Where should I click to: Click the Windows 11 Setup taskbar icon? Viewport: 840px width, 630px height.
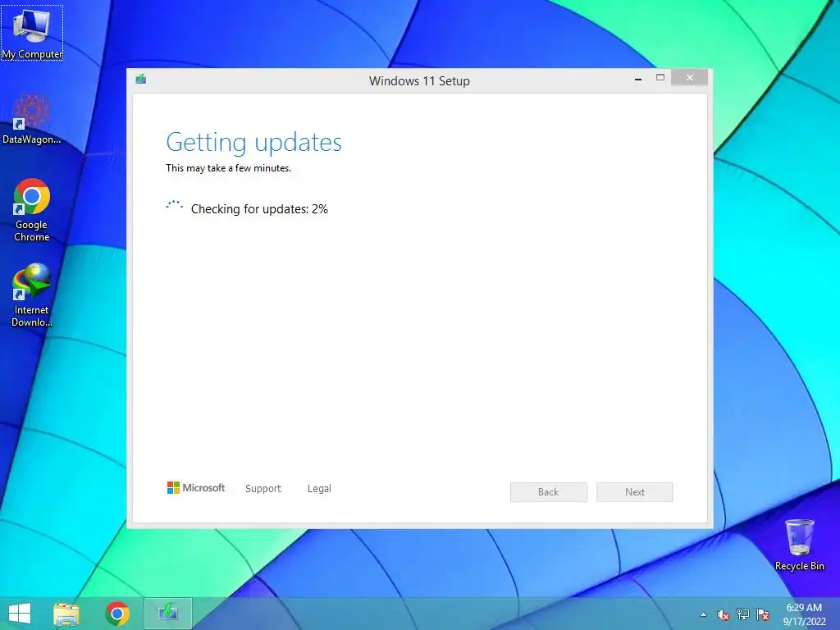[167, 614]
